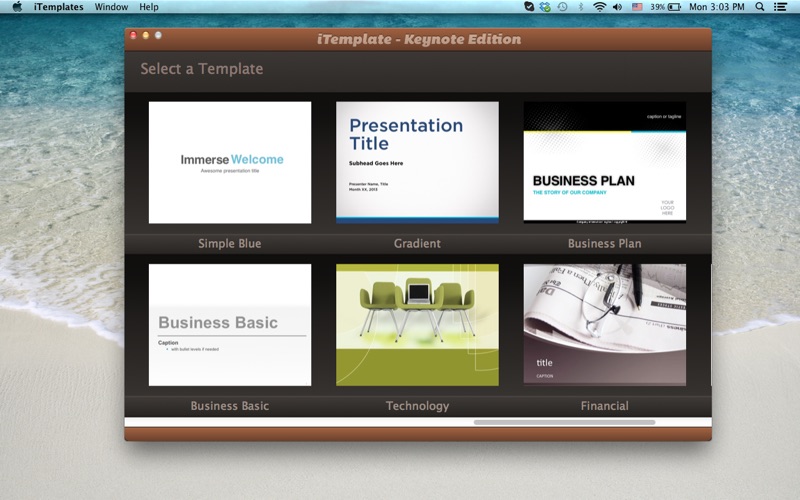Click the Technology label
This screenshot has height=500, width=800.
click(x=417, y=406)
